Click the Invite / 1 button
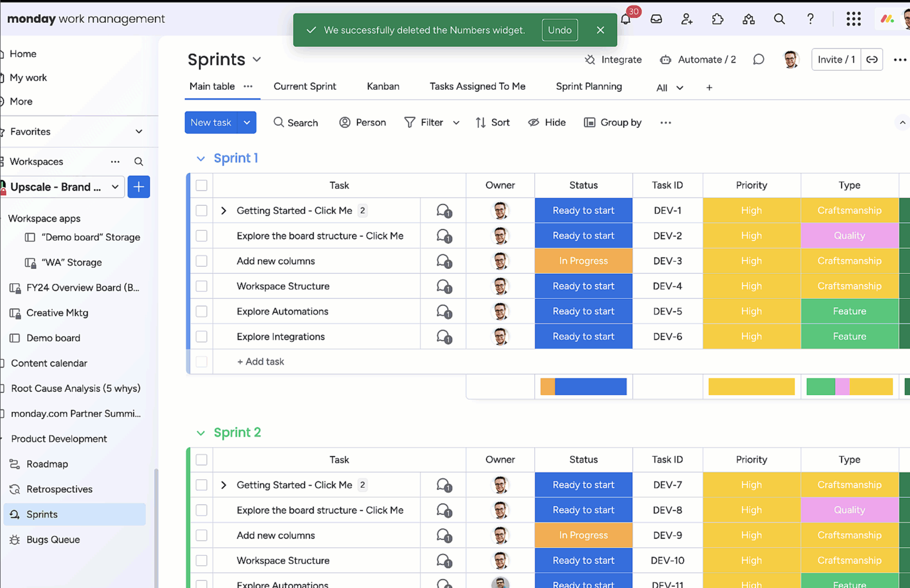This screenshot has width=910, height=588. tap(836, 59)
